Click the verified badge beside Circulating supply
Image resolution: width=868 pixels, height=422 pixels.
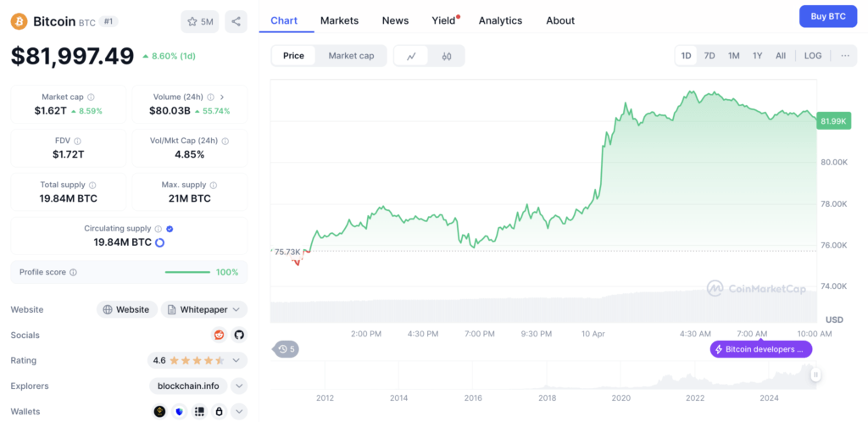coord(170,229)
